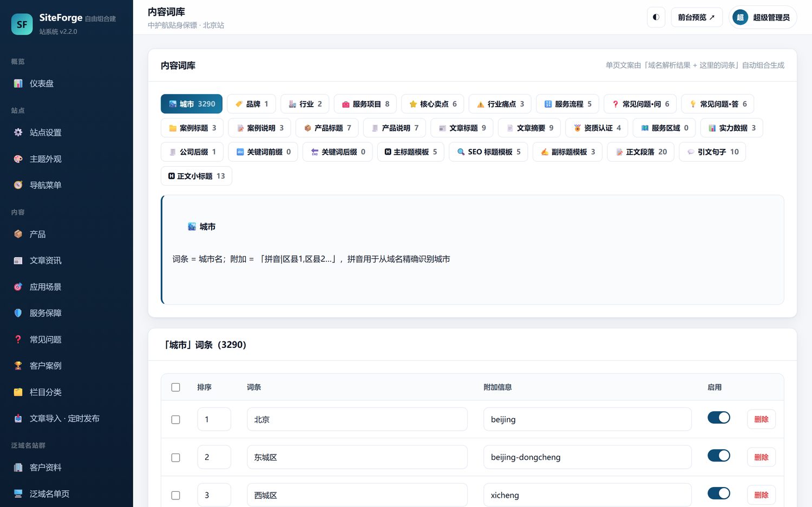
Task: Click the 排序 field containing 1
Action: pyautogui.click(x=214, y=419)
